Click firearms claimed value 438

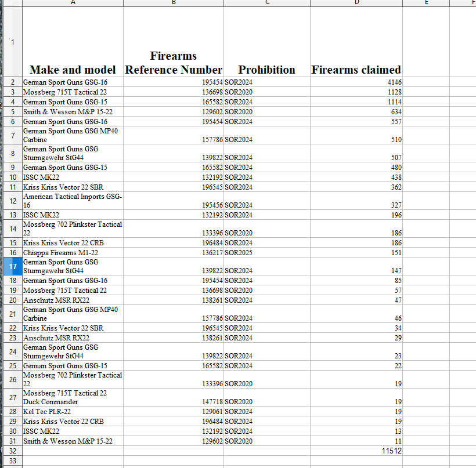click(x=356, y=177)
